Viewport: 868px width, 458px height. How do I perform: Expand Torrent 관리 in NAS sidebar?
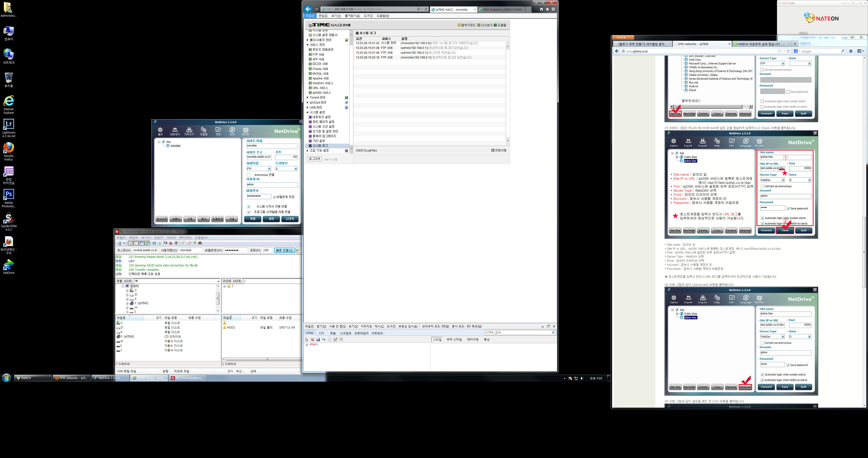(x=307, y=98)
